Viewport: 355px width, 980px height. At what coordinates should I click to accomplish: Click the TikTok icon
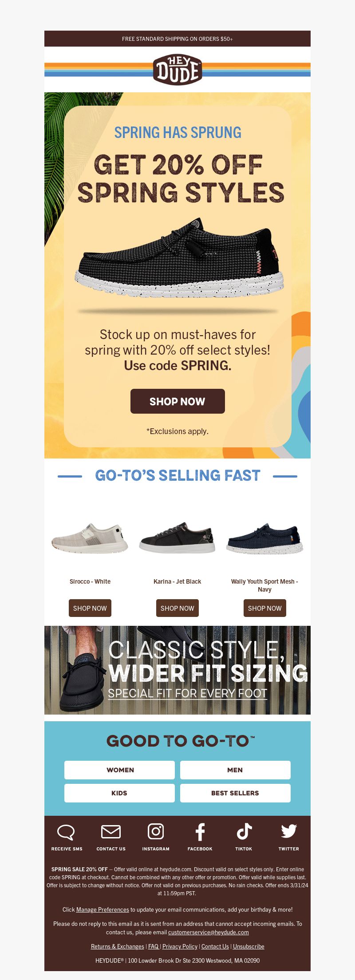coord(244,832)
